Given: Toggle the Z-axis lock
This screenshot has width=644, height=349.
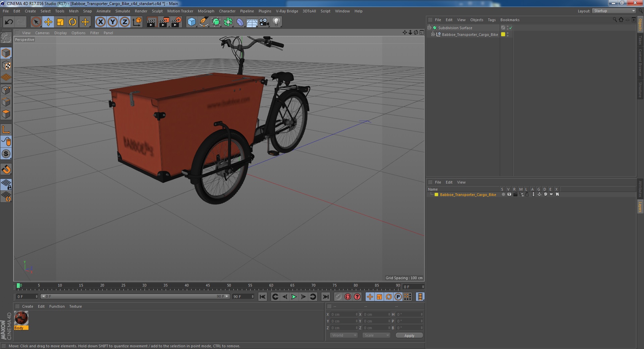Looking at the screenshot, I should pos(125,22).
